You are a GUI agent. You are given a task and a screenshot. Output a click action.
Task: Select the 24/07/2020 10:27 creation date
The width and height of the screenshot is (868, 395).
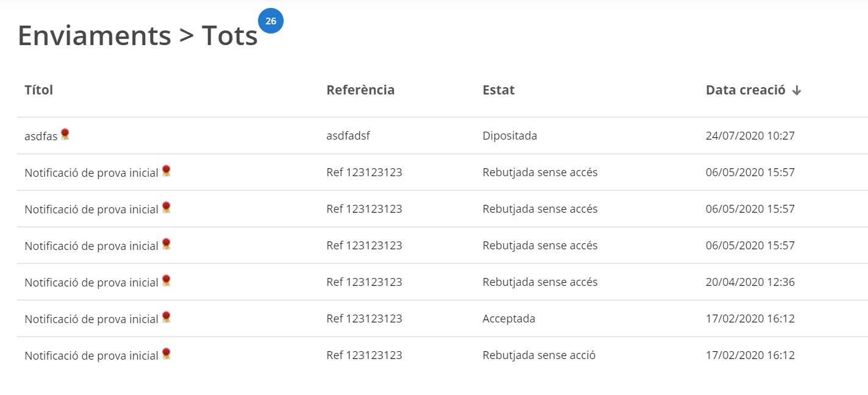click(750, 135)
